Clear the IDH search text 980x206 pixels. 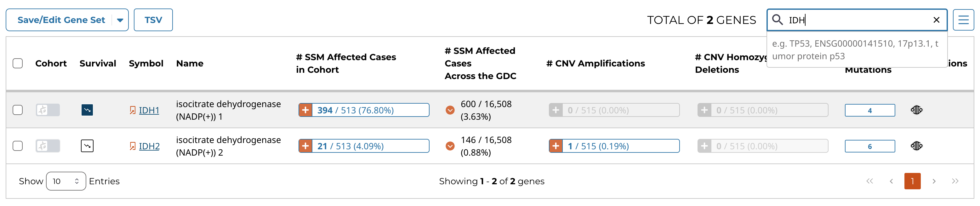click(x=936, y=20)
